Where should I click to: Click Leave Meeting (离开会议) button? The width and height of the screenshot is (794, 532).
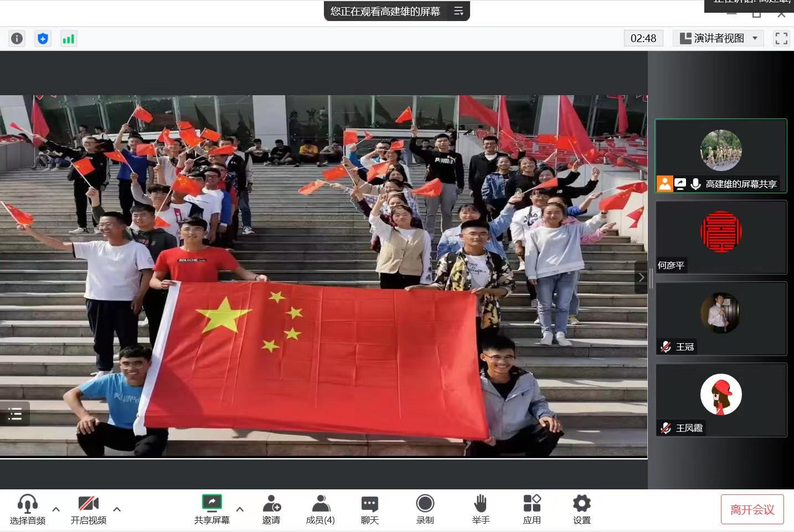(x=752, y=509)
